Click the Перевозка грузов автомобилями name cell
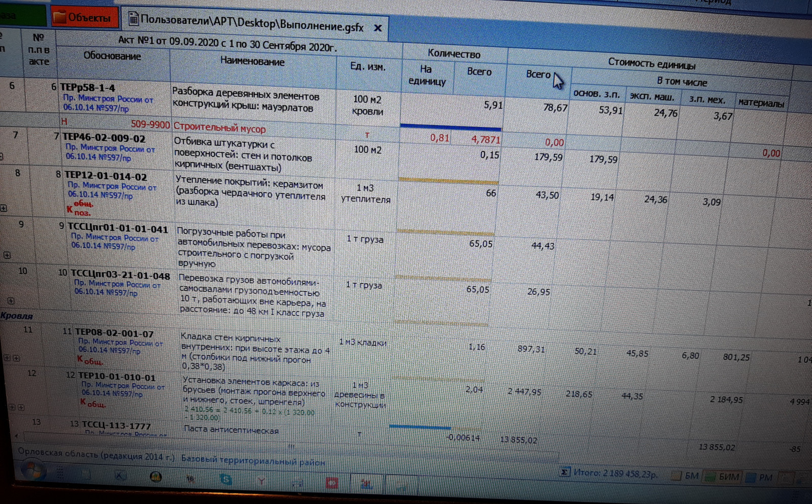 coord(253,295)
